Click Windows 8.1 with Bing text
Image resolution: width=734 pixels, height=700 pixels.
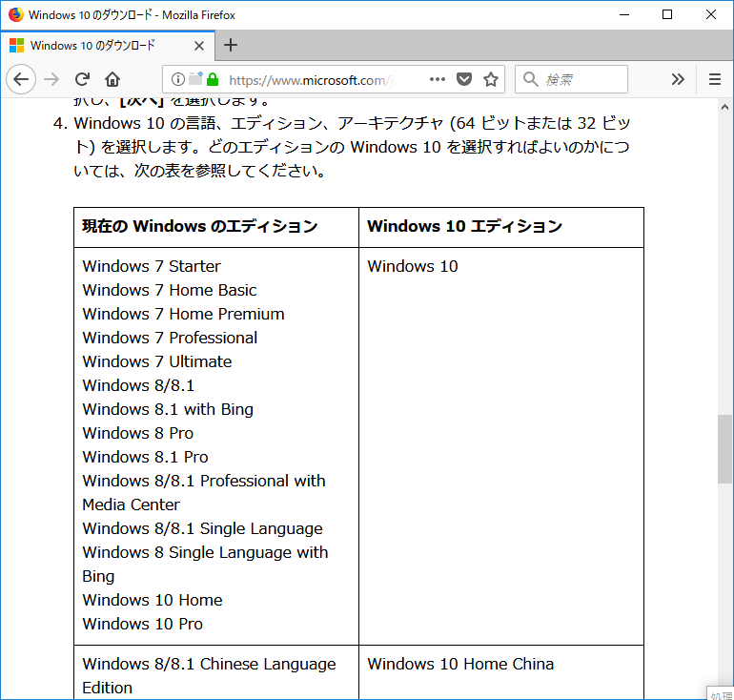point(168,409)
